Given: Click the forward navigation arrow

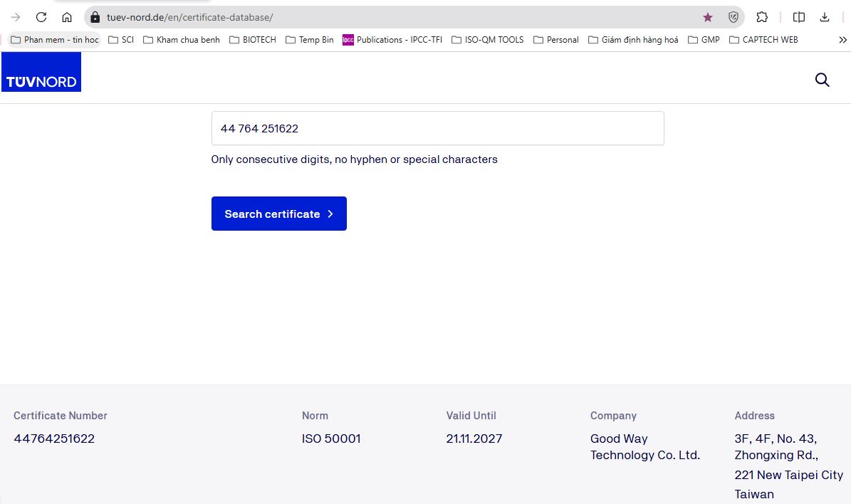Looking at the screenshot, I should tap(16, 17).
